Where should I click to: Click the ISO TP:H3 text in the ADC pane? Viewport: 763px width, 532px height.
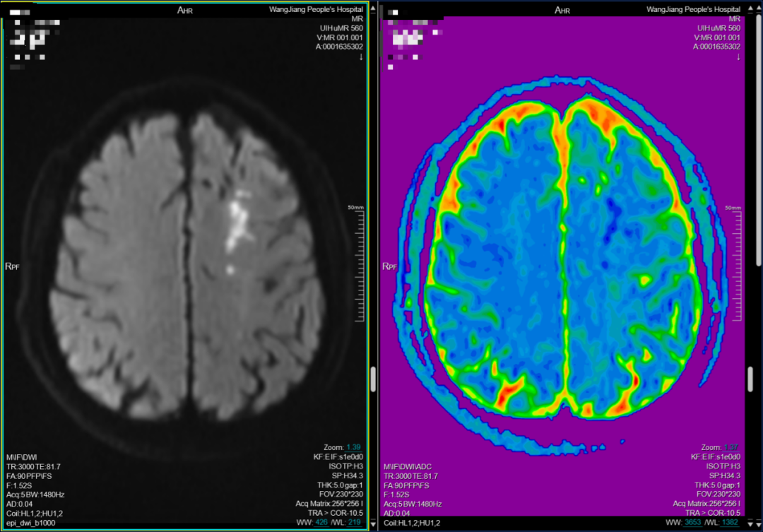723,466
